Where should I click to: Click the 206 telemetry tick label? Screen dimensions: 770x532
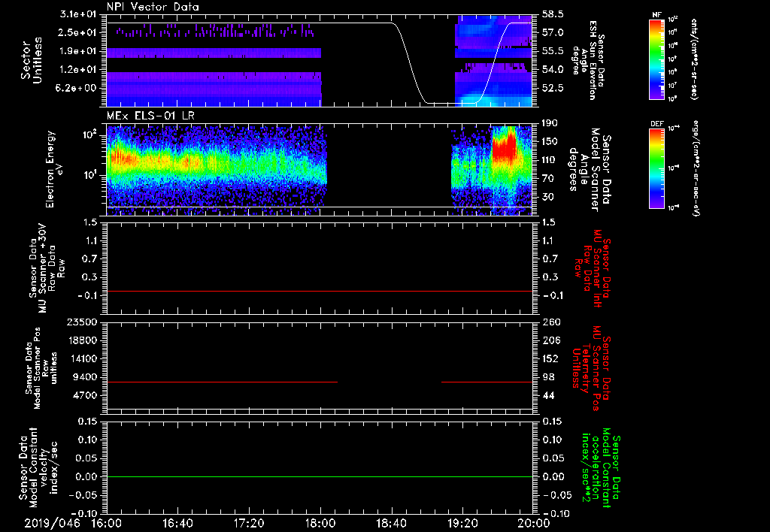coord(551,340)
